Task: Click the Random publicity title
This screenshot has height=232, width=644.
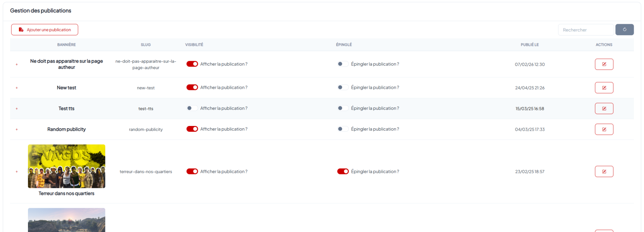Action: tap(66, 129)
